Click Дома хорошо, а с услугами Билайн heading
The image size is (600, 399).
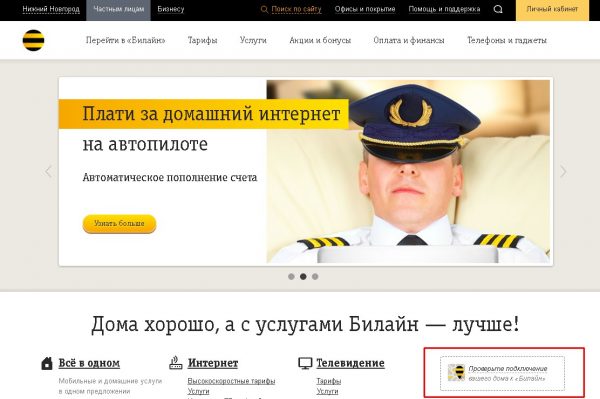(305, 324)
